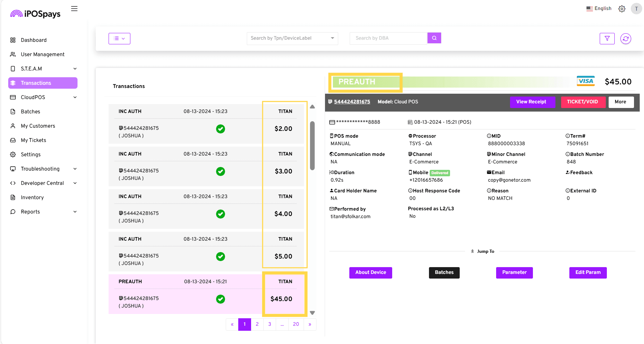Open the English language selector

[599, 9]
